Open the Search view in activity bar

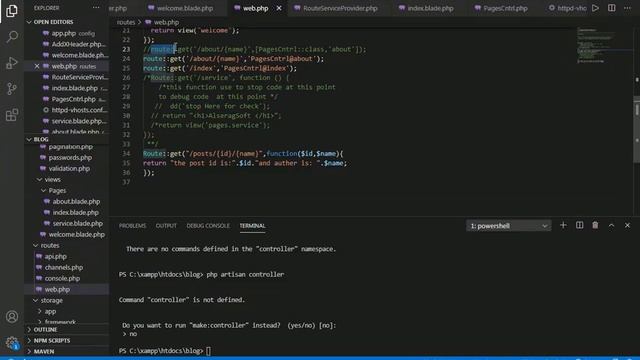pyautogui.click(x=12, y=37)
